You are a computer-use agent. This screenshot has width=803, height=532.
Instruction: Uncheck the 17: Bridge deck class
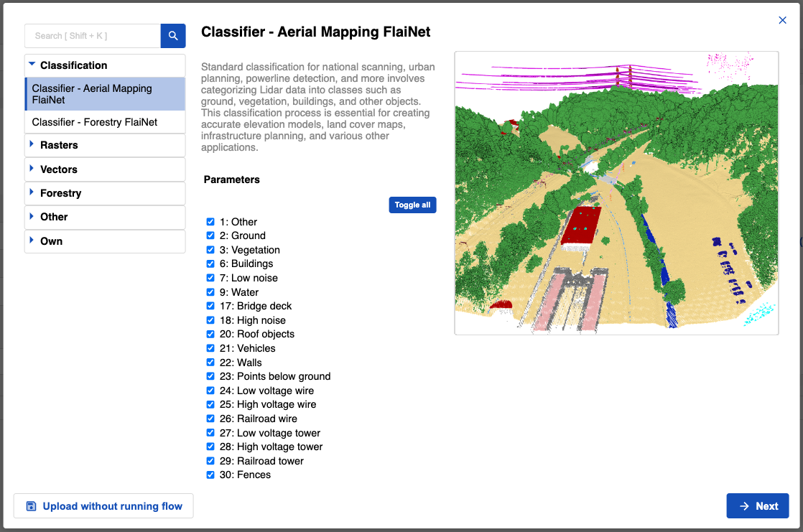210,306
